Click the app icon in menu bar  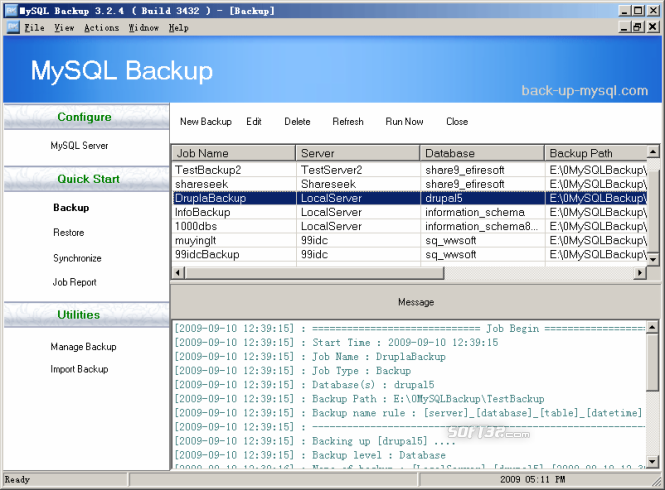[13, 28]
